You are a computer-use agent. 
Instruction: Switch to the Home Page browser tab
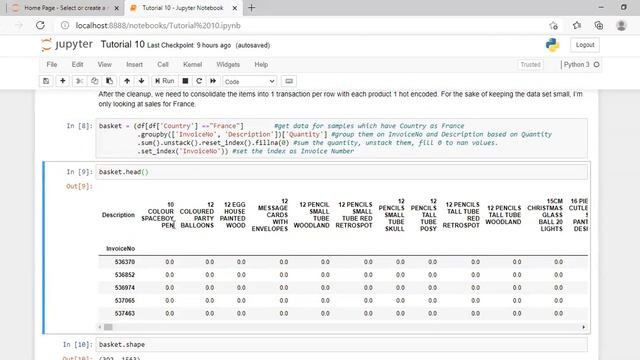pos(64,8)
